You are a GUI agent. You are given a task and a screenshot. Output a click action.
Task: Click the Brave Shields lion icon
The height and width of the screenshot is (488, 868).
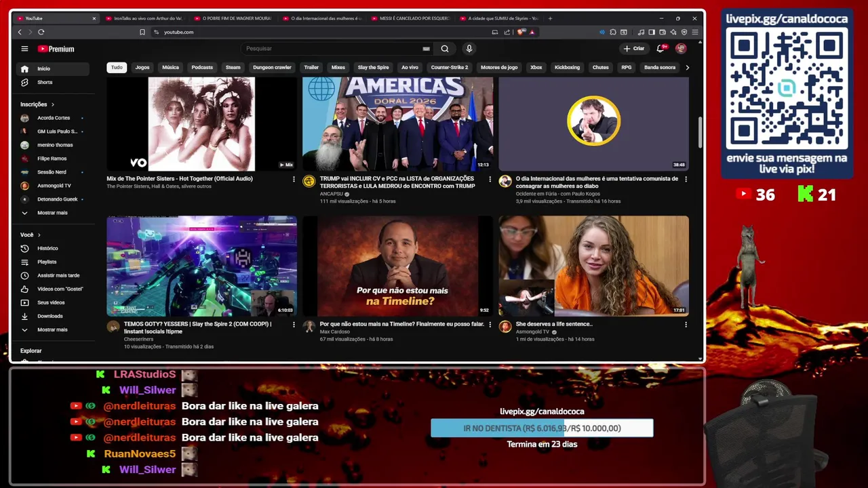click(520, 32)
